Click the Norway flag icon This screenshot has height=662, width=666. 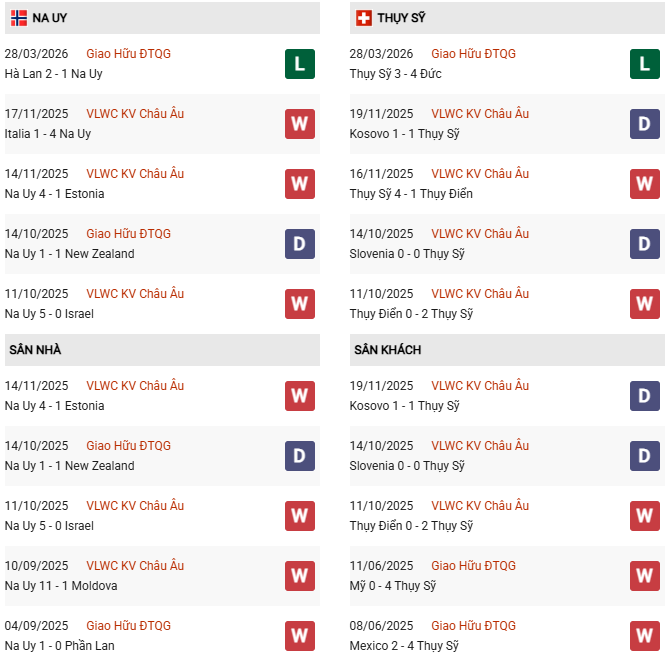coord(19,18)
